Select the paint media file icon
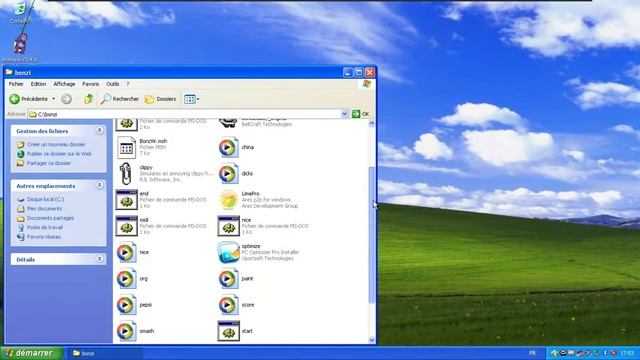Viewport: 640px width, 360px height. pyautogui.click(x=228, y=278)
